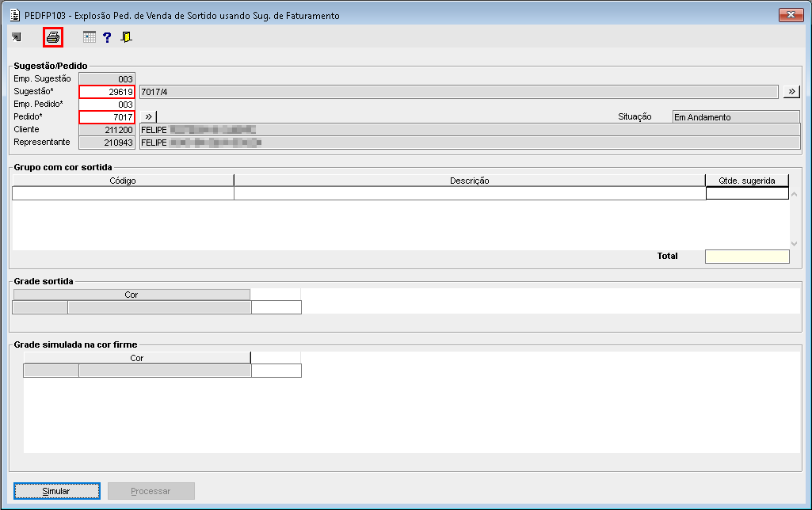Click the Pedido number input field
The height and width of the screenshot is (510, 812).
107,117
